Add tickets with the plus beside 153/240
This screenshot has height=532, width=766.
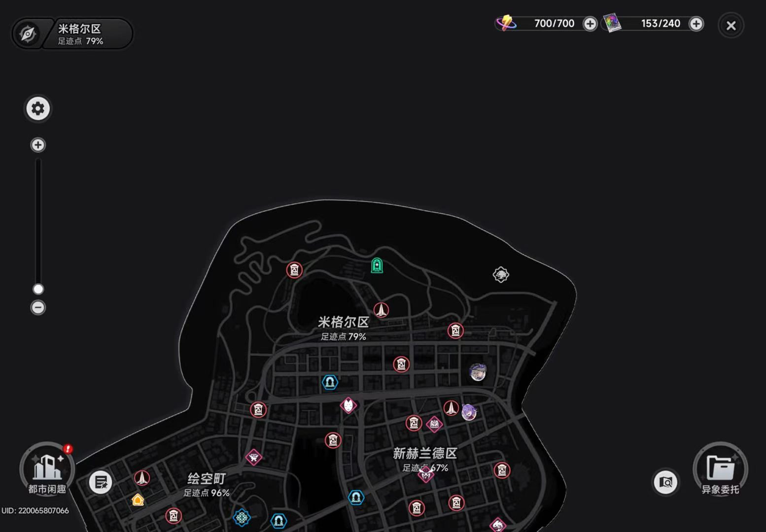tap(696, 24)
